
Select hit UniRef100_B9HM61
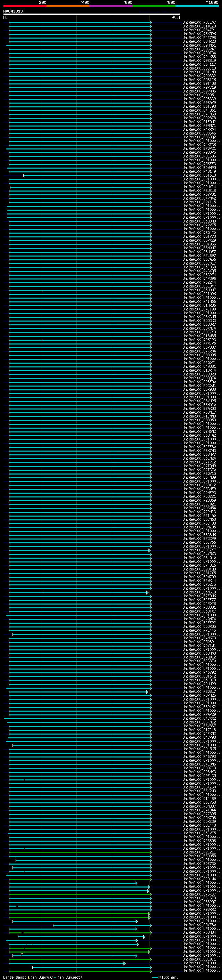pos(199,45)
